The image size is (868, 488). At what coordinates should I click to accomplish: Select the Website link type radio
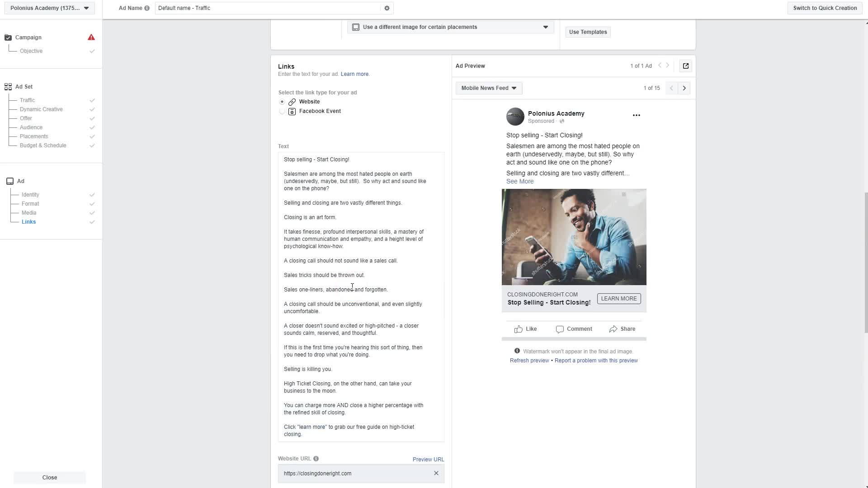click(282, 102)
